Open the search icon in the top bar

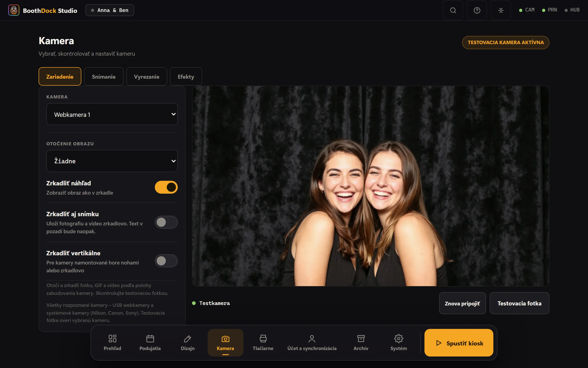click(x=453, y=10)
